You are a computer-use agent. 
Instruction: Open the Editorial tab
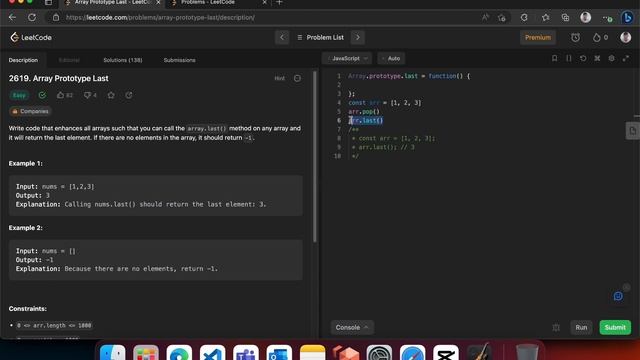click(x=69, y=60)
